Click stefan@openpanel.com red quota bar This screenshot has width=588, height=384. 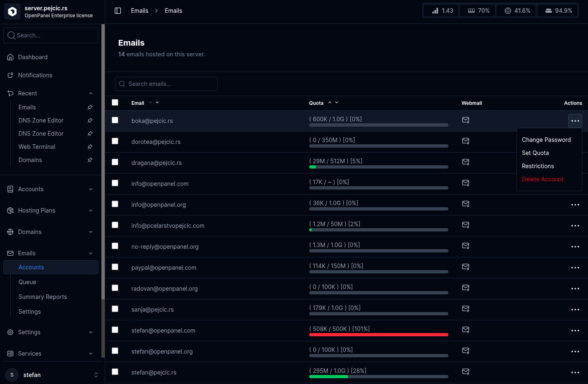click(x=379, y=335)
